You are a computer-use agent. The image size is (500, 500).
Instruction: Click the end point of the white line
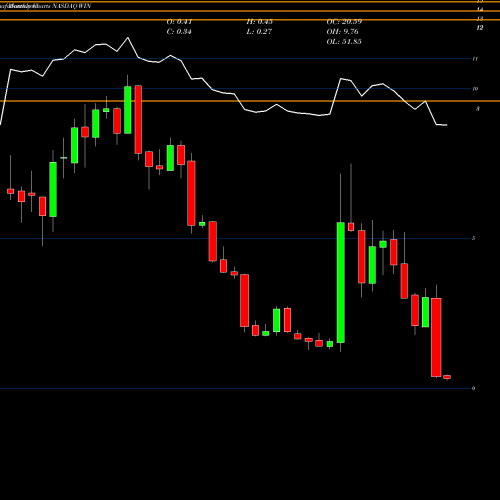(447, 125)
